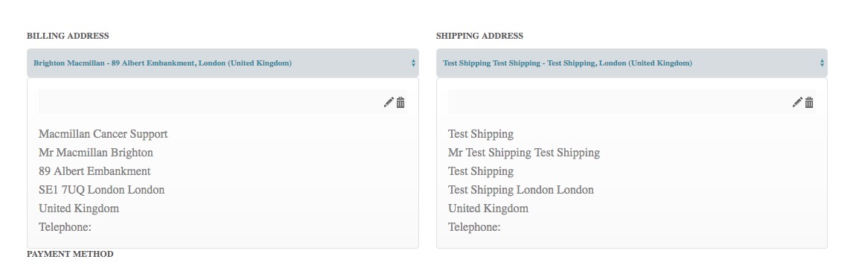Image resolution: width=868 pixels, height=274 pixels.
Task: Click shipping company line above Mr Test Shipping
Action: [480, 134]
